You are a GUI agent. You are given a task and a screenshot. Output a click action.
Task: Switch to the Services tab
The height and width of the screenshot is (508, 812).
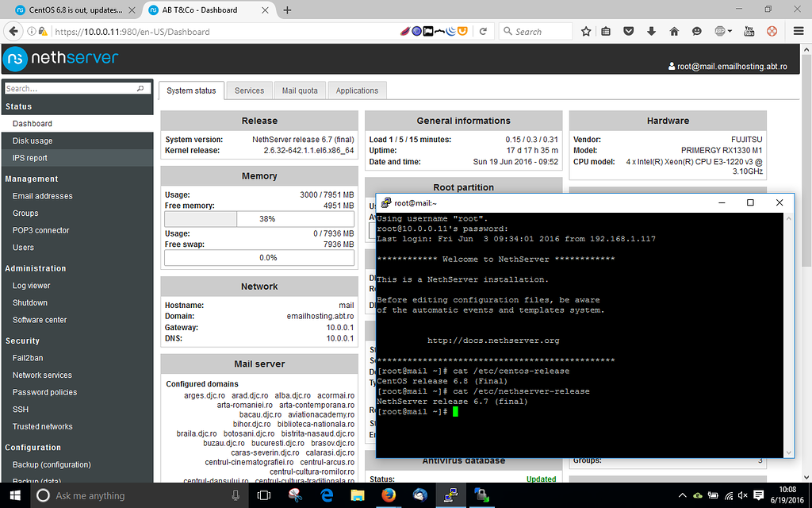(x=248, y=90)
